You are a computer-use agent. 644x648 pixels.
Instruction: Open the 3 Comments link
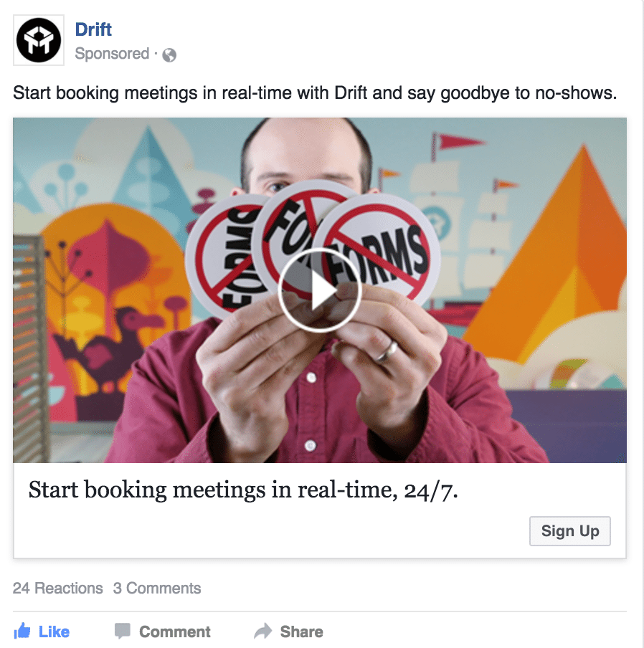(157, 588)
